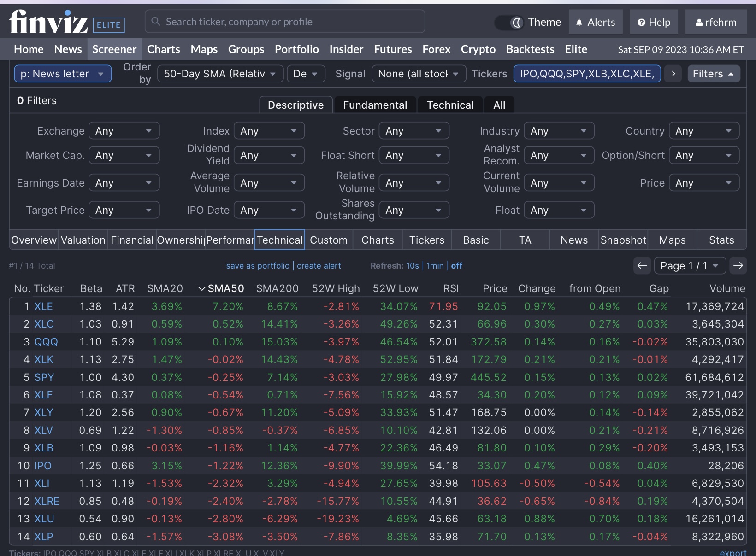Open the Order by 50-Day SMA dropdown
Screen dimensions: 756x556
click(220, 74)
